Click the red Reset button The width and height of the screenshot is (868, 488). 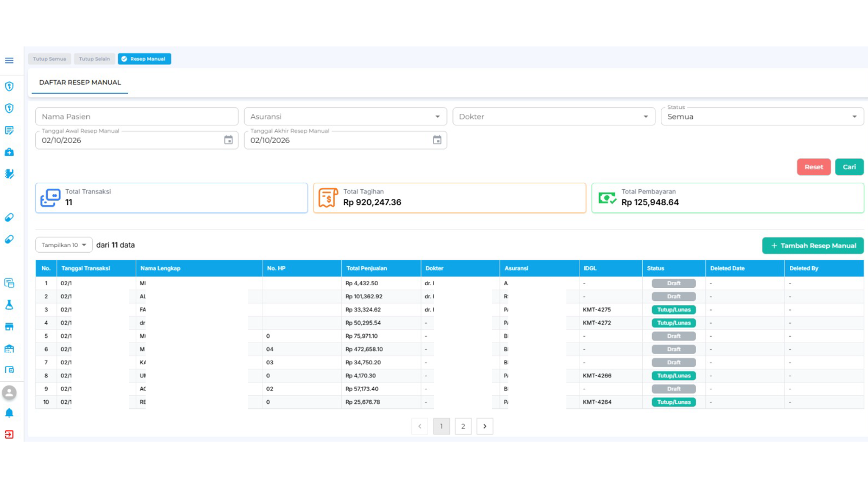pyautogui.click(x=814, y=167)
